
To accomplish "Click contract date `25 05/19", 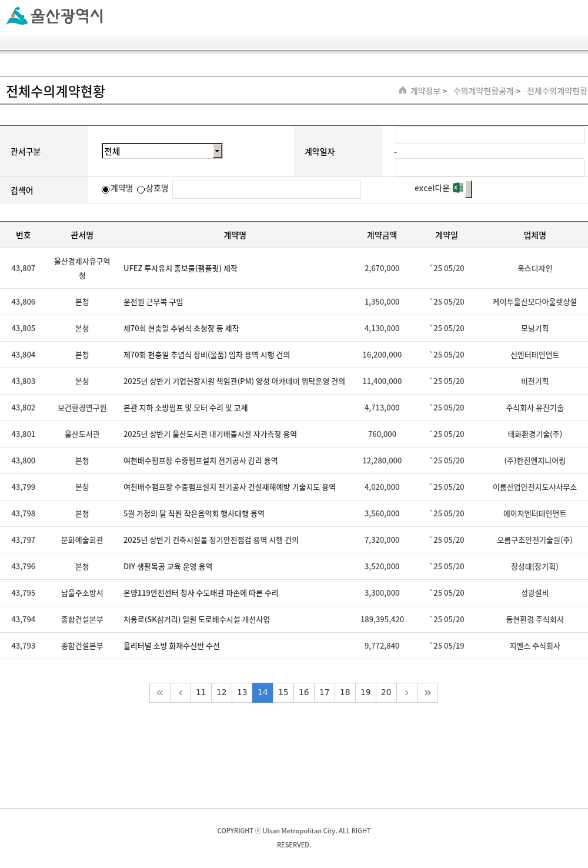I will coord(447,646).
